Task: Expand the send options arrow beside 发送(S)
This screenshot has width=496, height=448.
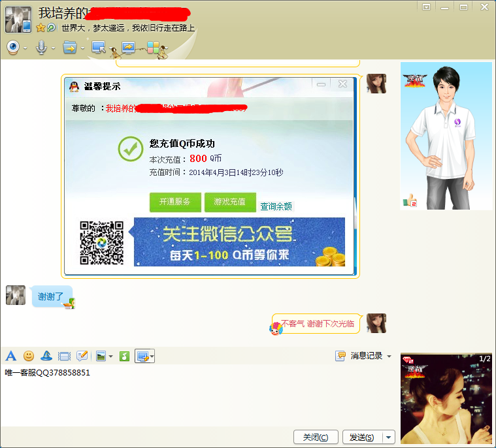Action: pyautogui.click(x=389, y=438)
